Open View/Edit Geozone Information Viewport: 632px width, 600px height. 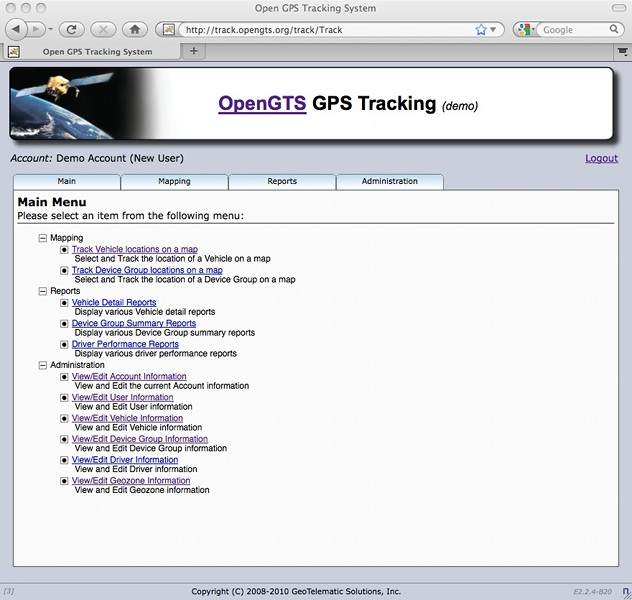[131, 481]
